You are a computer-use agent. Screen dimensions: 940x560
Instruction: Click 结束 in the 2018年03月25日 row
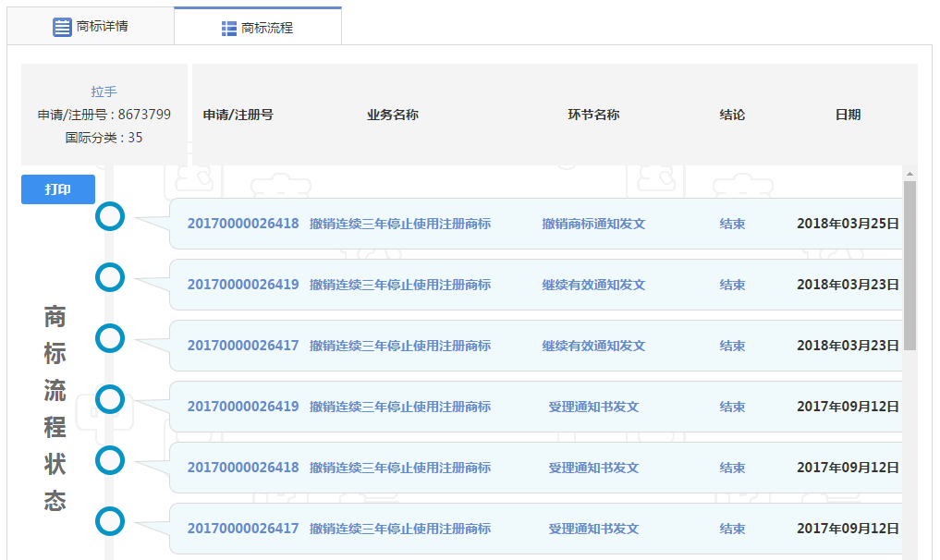pyautogui.click(x=732, y=224)
